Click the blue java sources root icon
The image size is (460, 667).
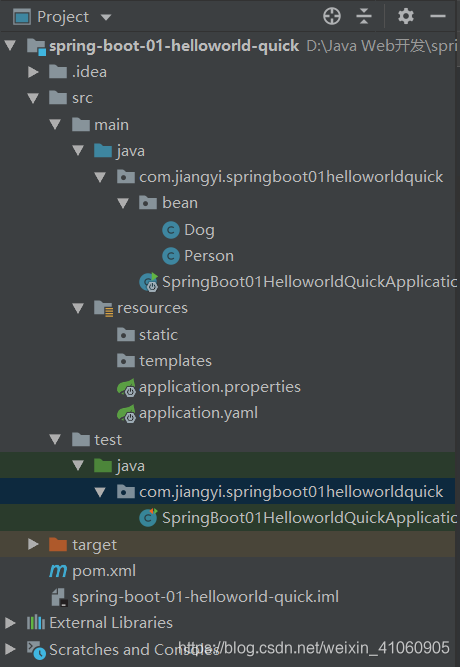click(103, 151)
